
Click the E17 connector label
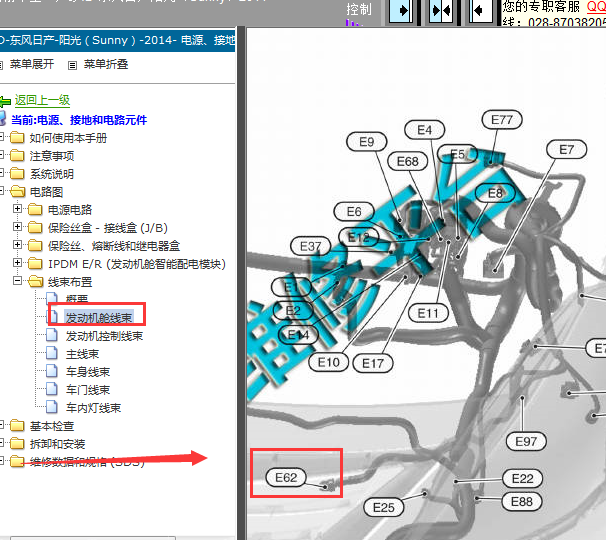tap(373, 363)
